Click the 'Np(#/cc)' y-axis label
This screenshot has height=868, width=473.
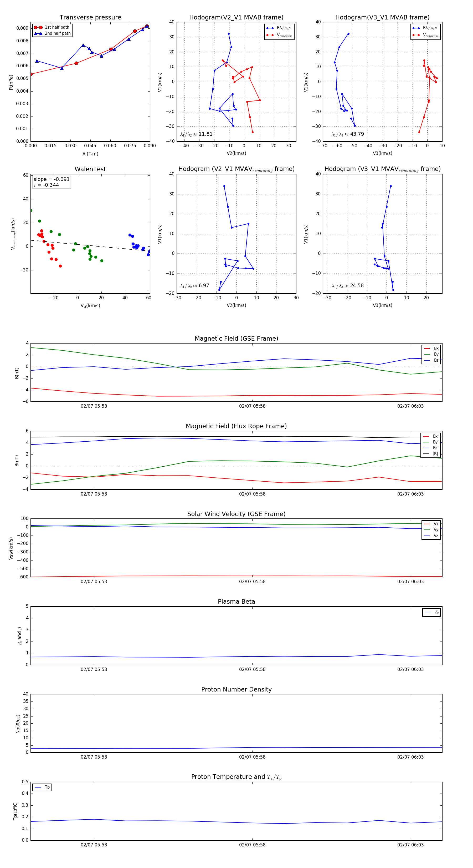[x=18, y=723]
